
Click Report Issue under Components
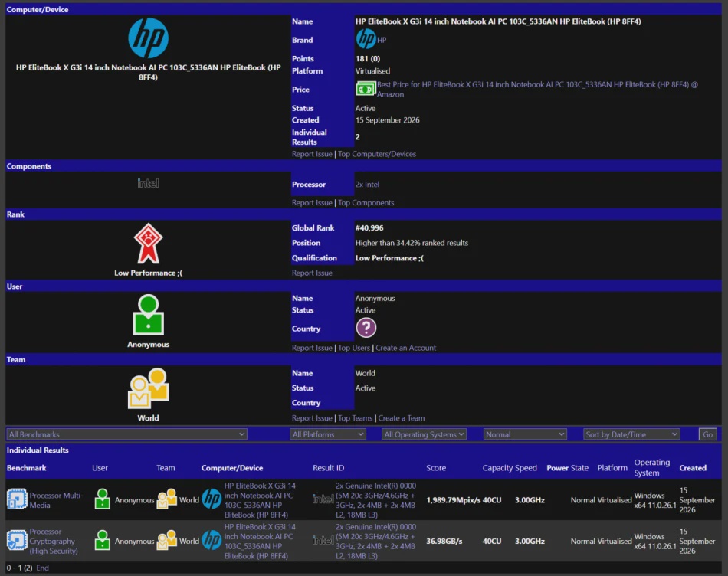tap(312, 203)
